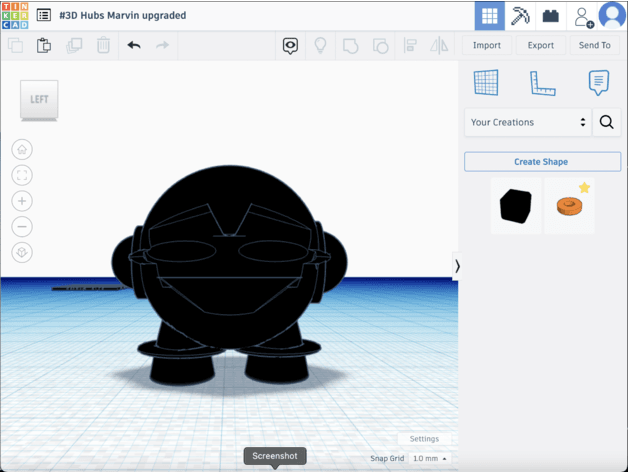The height and width of the screenshot is (472, 628).
Task: Toggle the Show All lightbulb icon
Action: pyautogui.click(x=320, y=45)
